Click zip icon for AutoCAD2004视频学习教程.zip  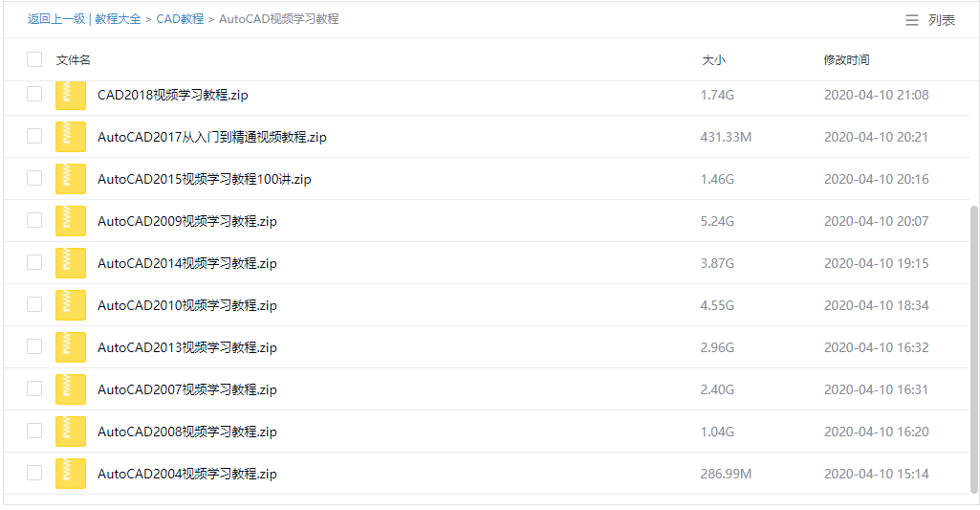pos(71,473)
